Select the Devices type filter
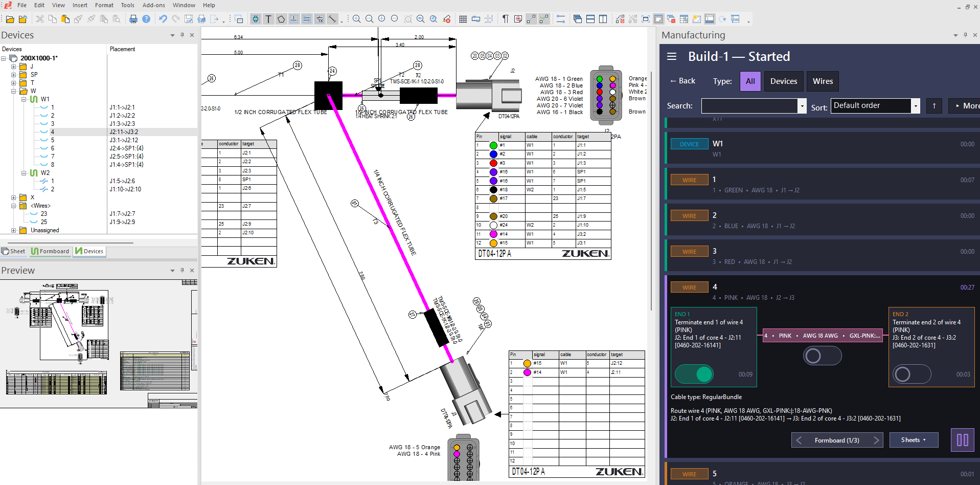 [784, 81]
